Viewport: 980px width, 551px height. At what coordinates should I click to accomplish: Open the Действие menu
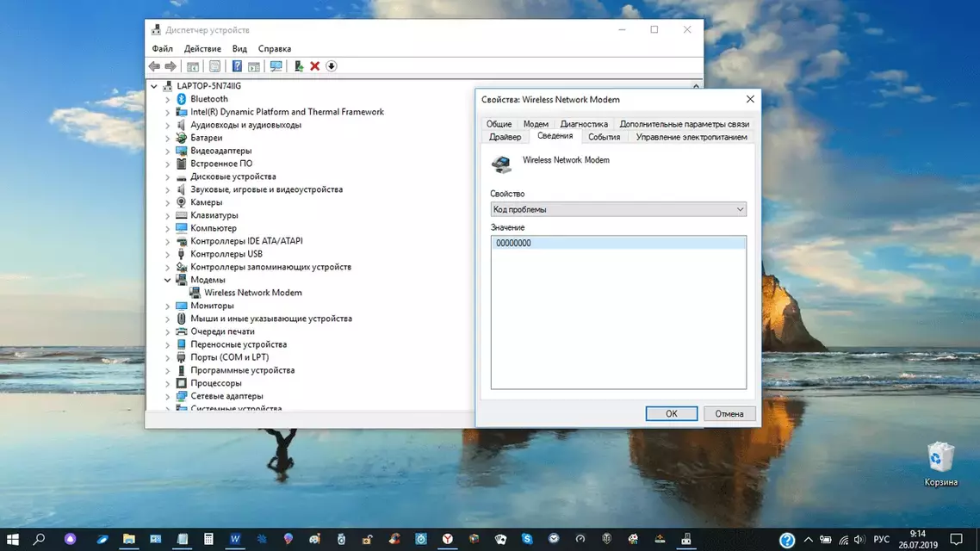point(202,48)
